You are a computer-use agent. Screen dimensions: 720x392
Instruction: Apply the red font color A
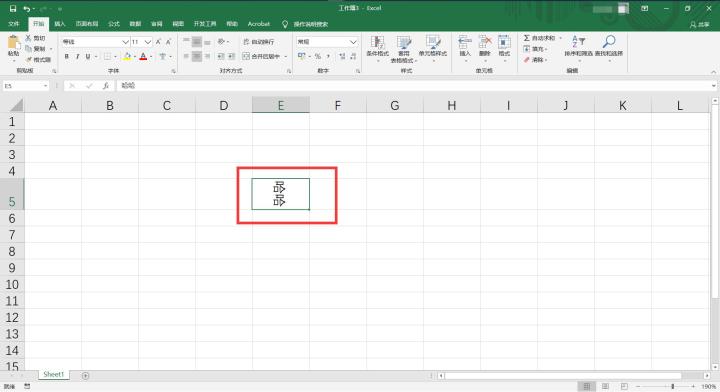pos(143,56)
